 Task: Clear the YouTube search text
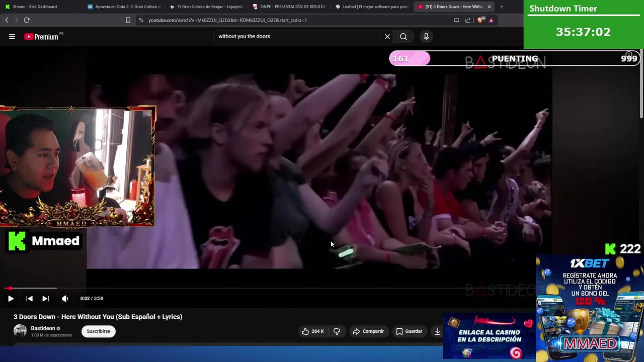click(387, 36)
